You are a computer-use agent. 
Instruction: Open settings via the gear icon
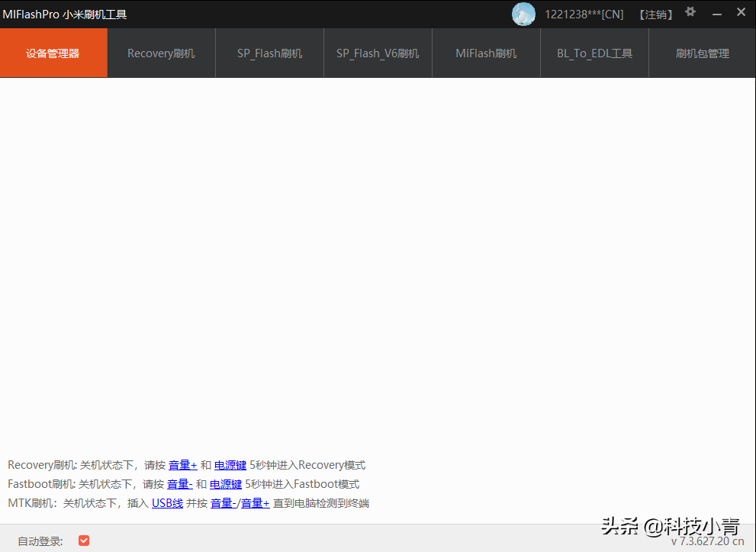(x=690, y=13)
